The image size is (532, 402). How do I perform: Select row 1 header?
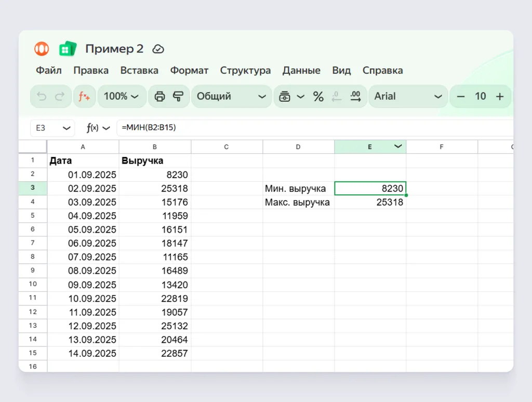click(33, 160)
